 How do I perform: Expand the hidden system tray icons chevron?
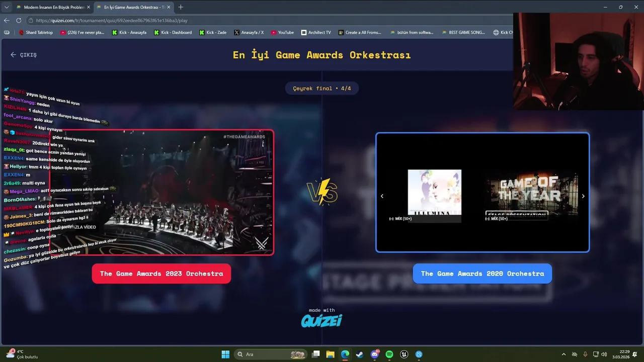(563, 354)
